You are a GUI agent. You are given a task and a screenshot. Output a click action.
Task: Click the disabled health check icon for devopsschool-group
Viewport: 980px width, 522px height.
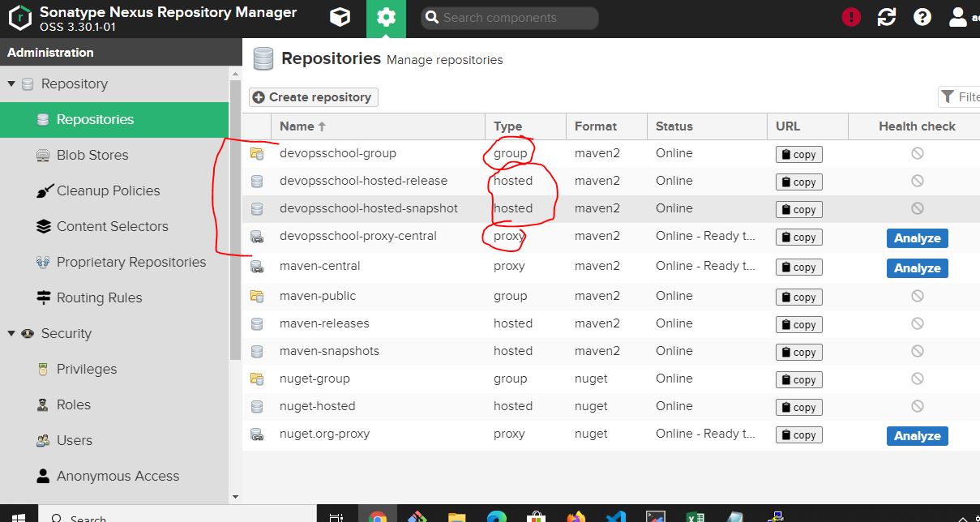(918, 153)
